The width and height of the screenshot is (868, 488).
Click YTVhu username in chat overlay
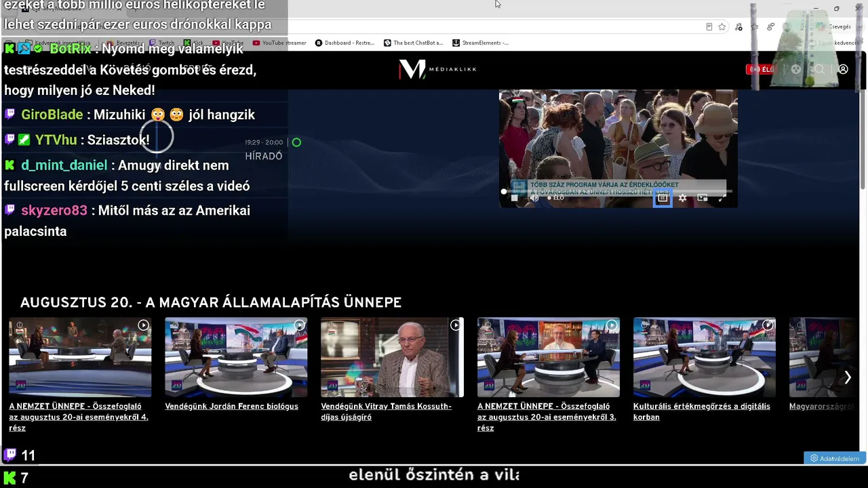(56, 140)
